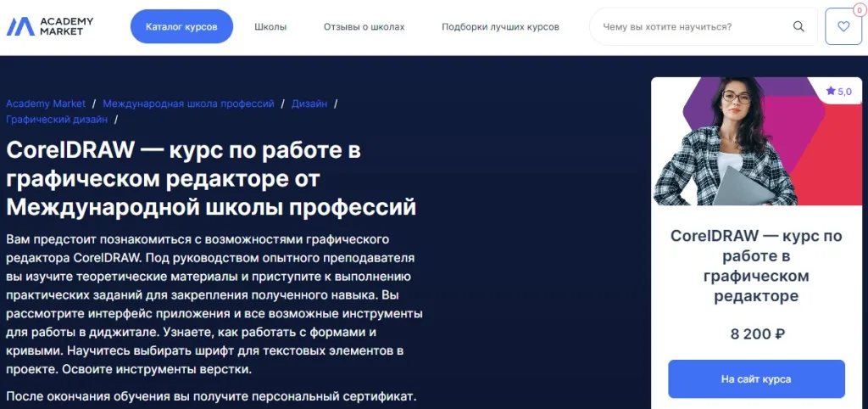Click the course card image of woman

pos(756,142)
